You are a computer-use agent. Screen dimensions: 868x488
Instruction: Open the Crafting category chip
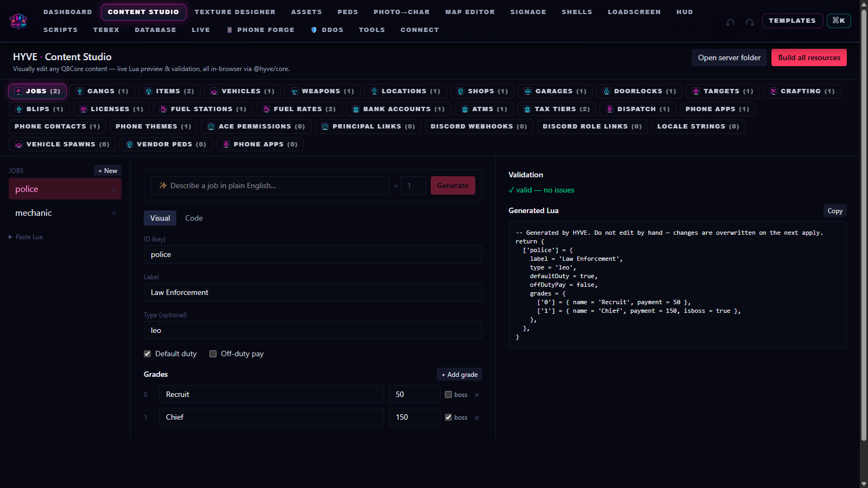[x=802, y=91]
